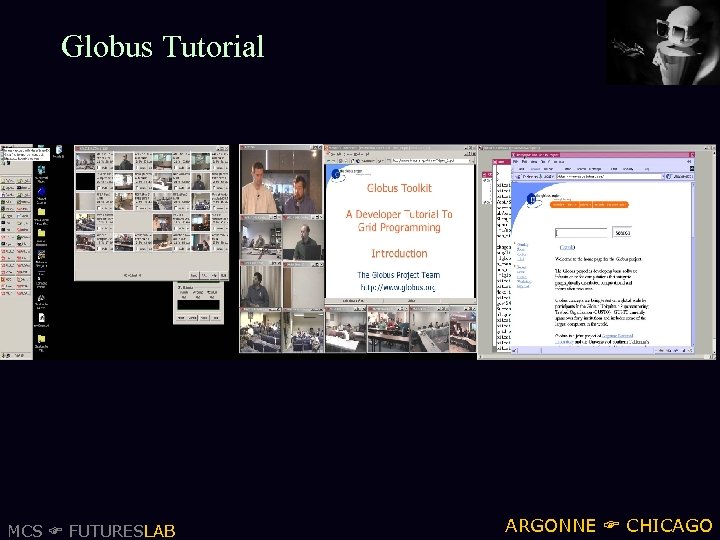
Task: Click the search text box on Globus homepage
Action: click(x=581, y=233)
